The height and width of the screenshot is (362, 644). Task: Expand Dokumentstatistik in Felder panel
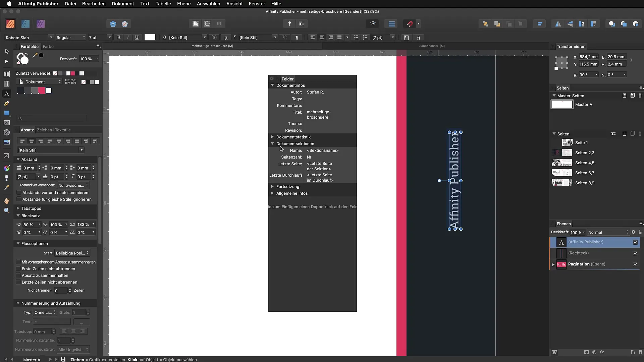[x=272, y=137]
